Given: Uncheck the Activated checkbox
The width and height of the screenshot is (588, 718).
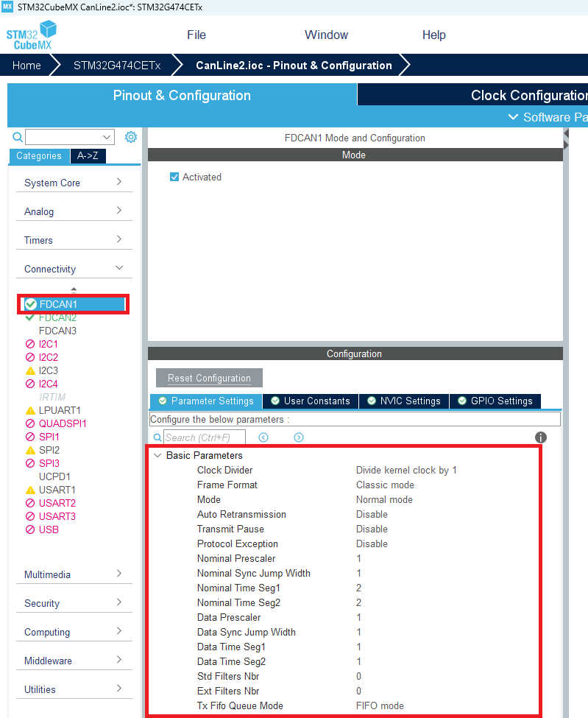Looking at the screenshot, I should 174,177.
